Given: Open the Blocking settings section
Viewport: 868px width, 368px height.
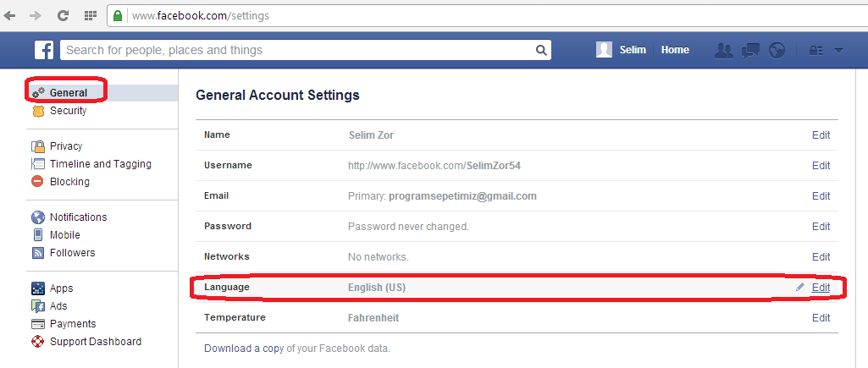Looking at the screenshot, I should point(69,182).
